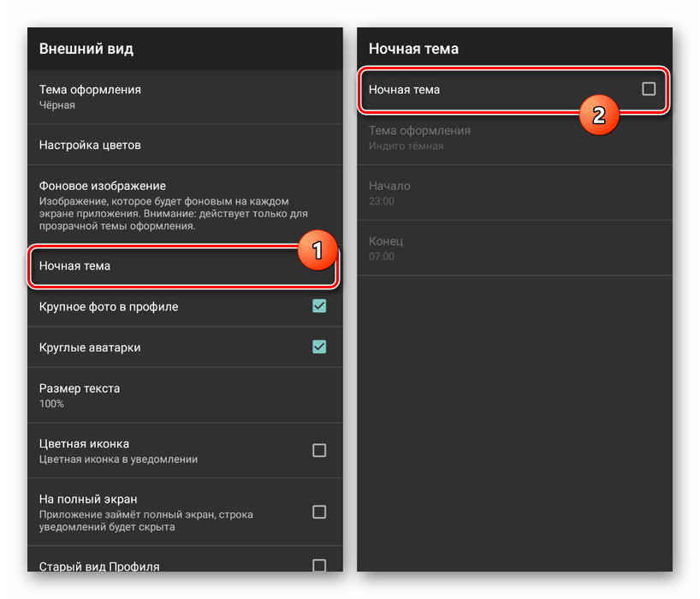Click the "Ночная тема" title of right screen
The width and height of the screenshot is (700, 599).
(413, 49)
